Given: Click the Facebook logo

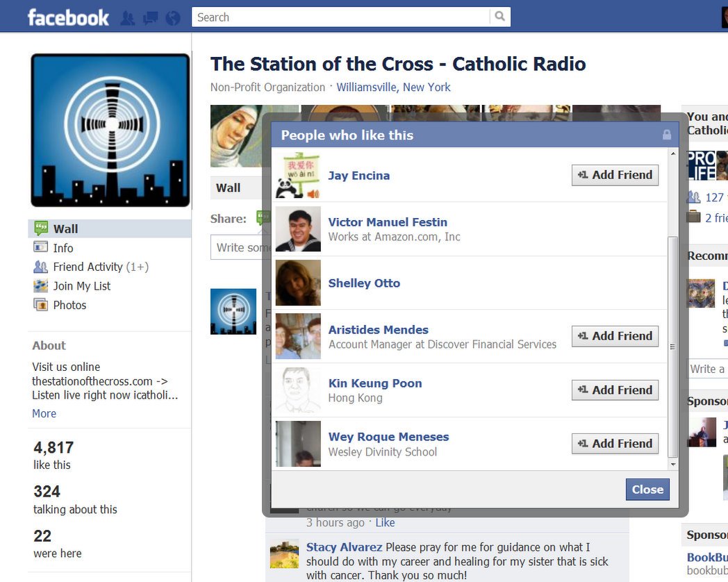Looking at the screenshot, I should (68, 17).
